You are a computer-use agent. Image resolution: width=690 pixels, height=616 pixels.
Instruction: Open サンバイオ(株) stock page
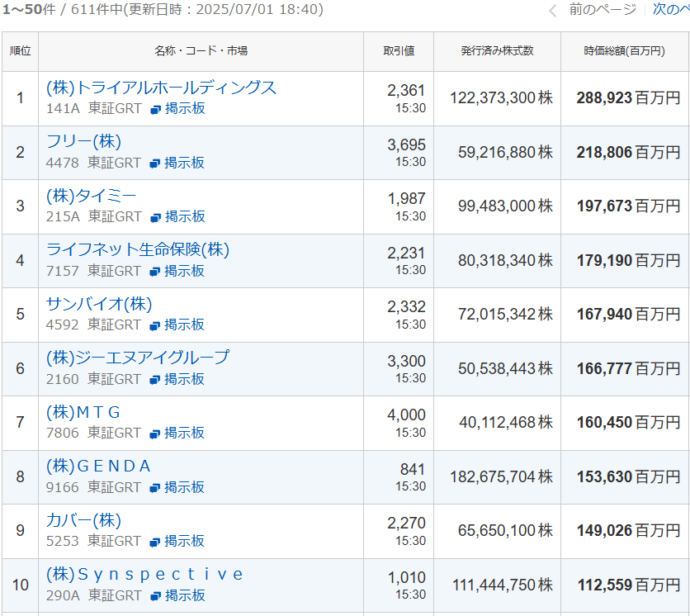tap(99, 304)
